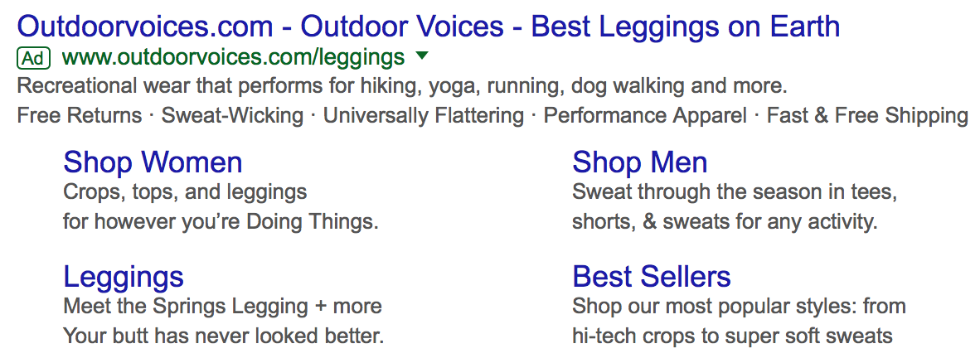Select the Sweat-Wicking callout text
Screen dimensions: 980x363
[232, 115]
